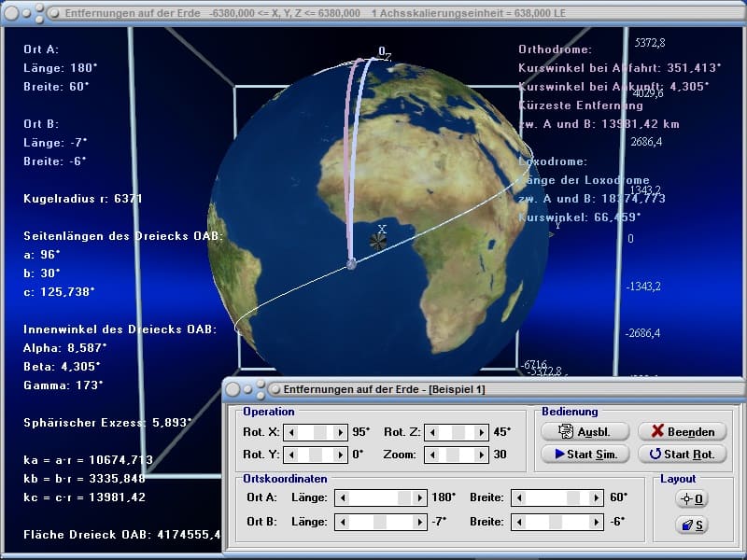Increase Ort A Länge with right arrow
Image resolution: width=747 pixels, height=560 pixels.
coord(419,498)
